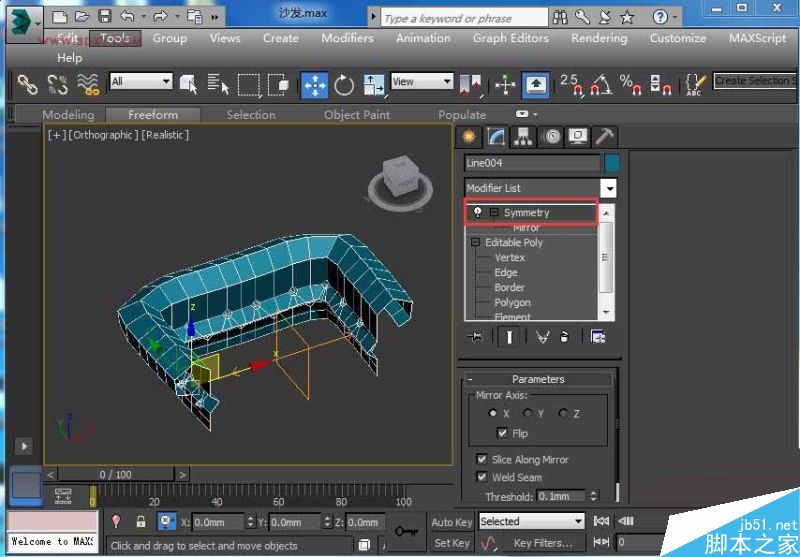Open Create command panel tab

[x=468, y=137]
